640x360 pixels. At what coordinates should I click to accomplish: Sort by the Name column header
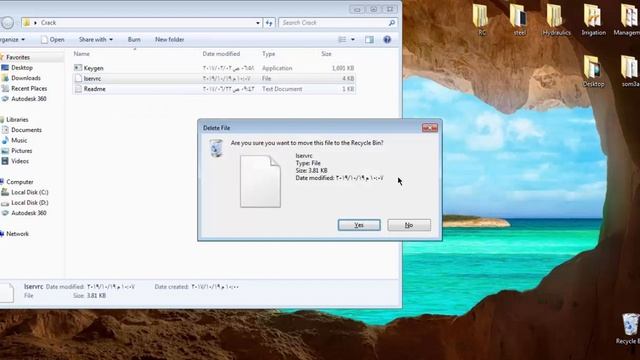point(81,54)
